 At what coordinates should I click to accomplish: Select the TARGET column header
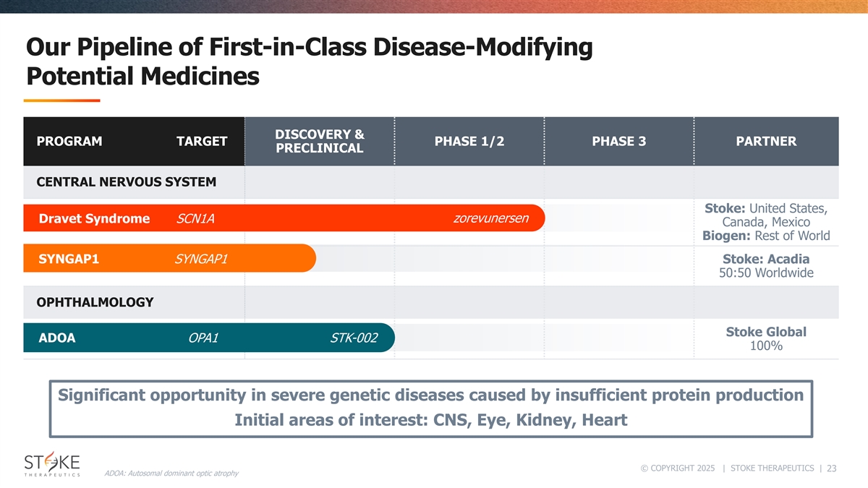tap(202, 142)
